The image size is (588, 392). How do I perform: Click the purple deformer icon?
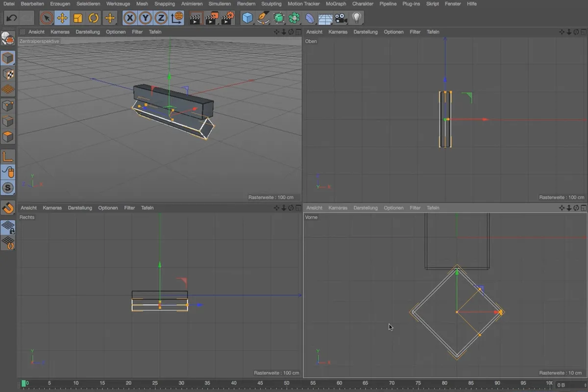[310, 19]
